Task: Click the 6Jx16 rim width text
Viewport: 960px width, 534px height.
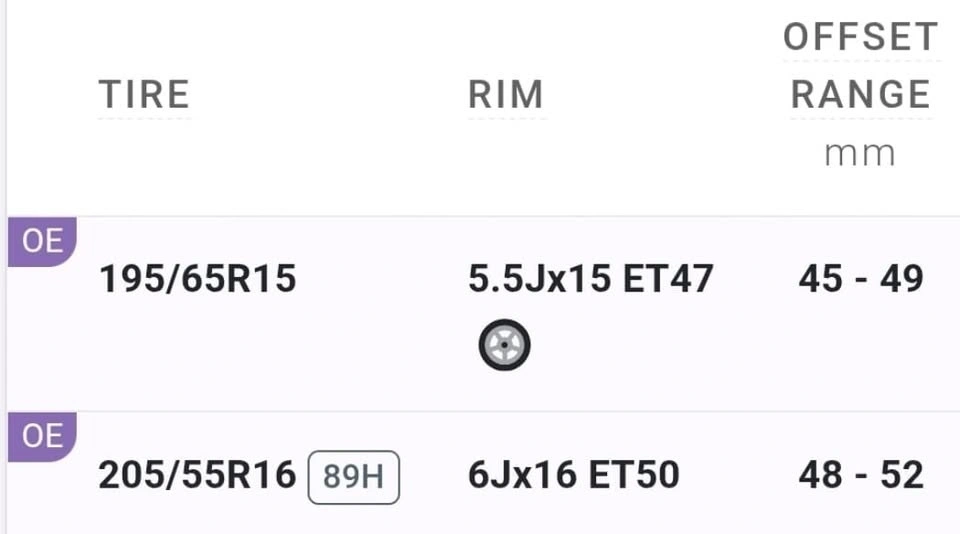Action: click(x=522, y=475)
